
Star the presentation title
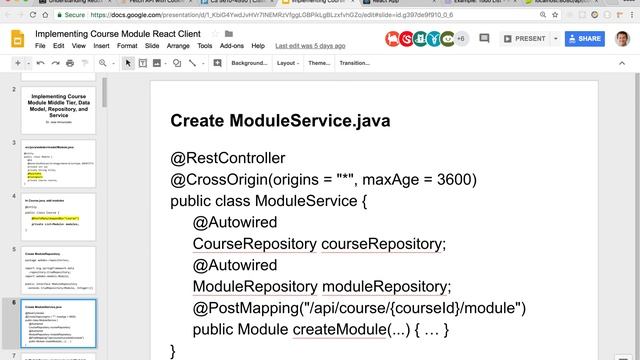click(216, 34)
